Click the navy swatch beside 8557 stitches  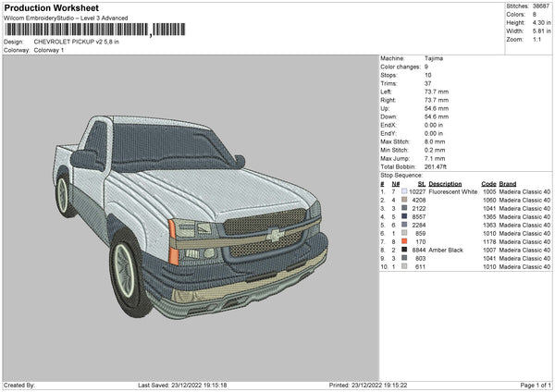coord(404,216)
